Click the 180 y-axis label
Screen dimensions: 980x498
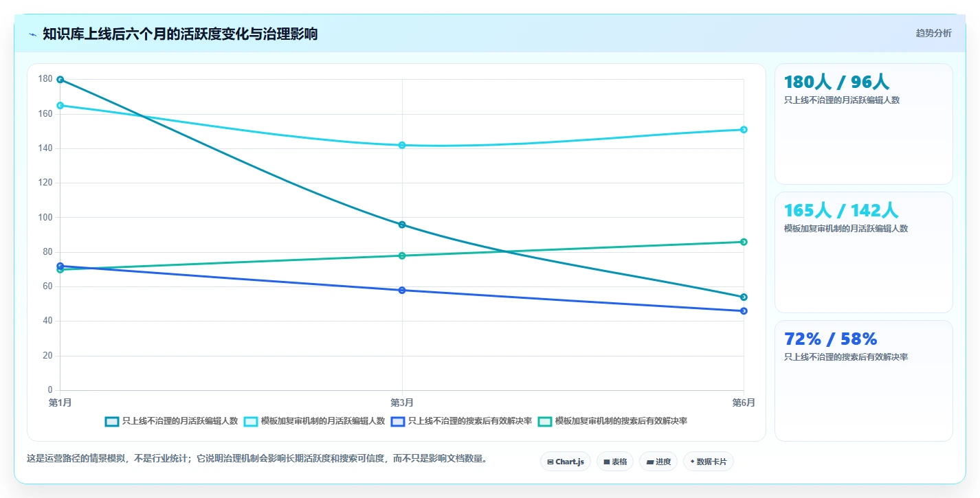[x=45, y=79]
